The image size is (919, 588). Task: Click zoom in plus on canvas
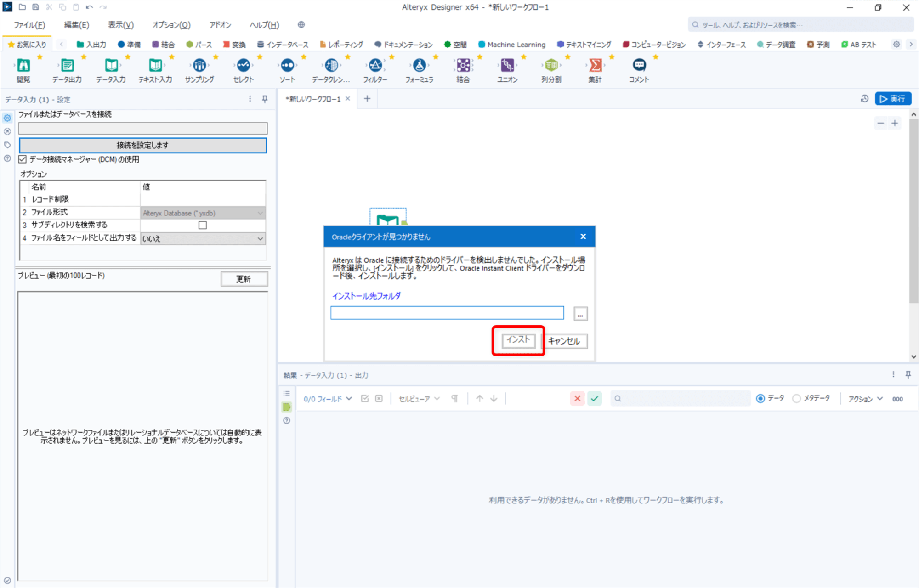[895, 123]
